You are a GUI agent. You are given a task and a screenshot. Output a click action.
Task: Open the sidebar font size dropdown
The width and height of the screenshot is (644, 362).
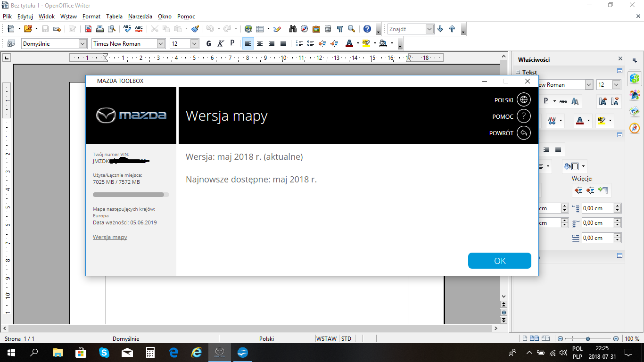point(616,85)
